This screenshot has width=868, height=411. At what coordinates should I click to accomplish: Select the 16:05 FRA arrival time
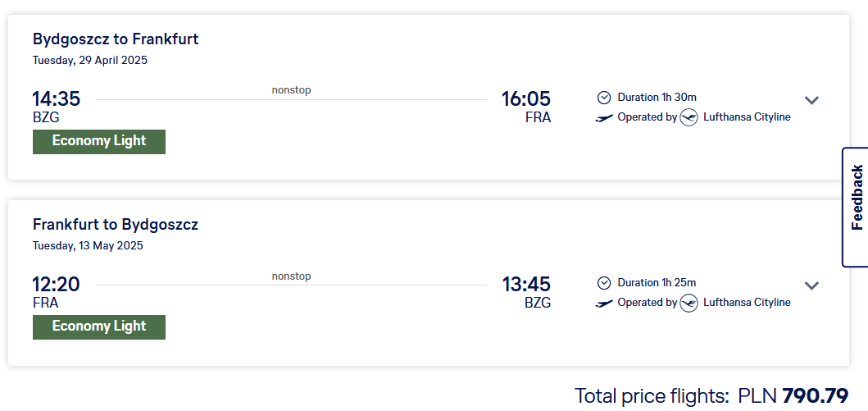tap(526, 99)
